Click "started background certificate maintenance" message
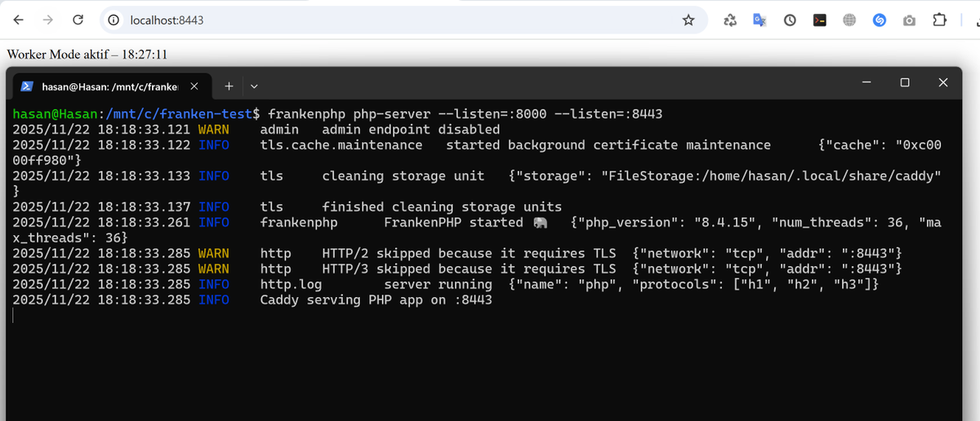The width and height of the screenshot is (980, 421). click(x=608, y=144)
